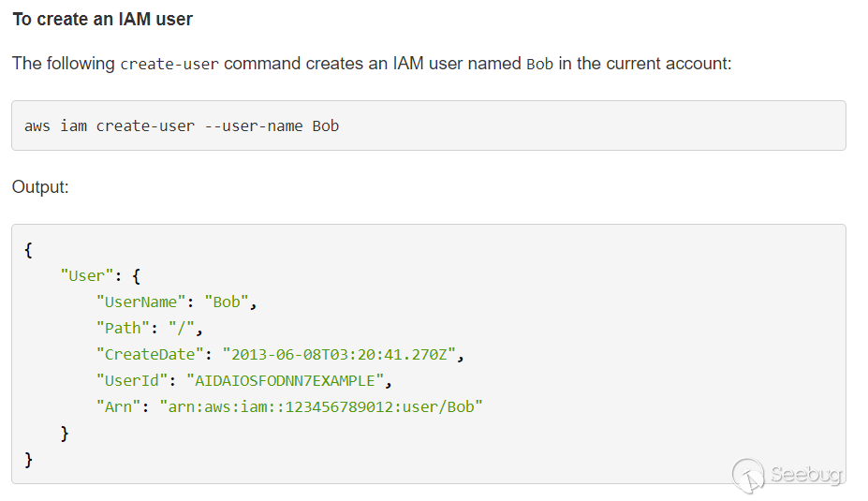Click the Seebug watermark text

(x=805, y=474)
